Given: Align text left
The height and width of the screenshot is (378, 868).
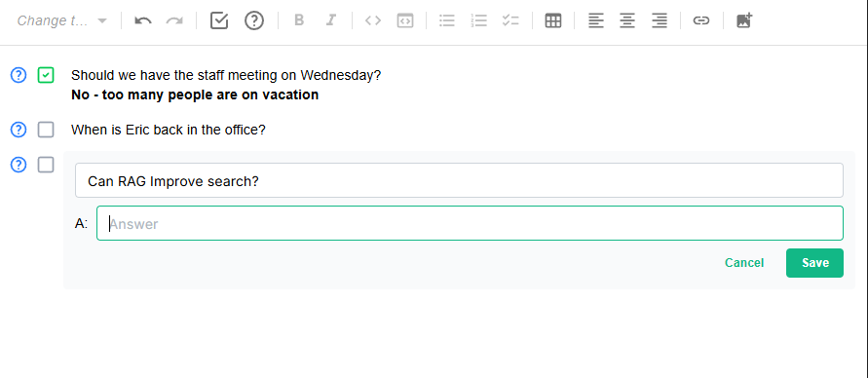Looking at the screenshot, I should pyautogui.click(x=595, y=21).
